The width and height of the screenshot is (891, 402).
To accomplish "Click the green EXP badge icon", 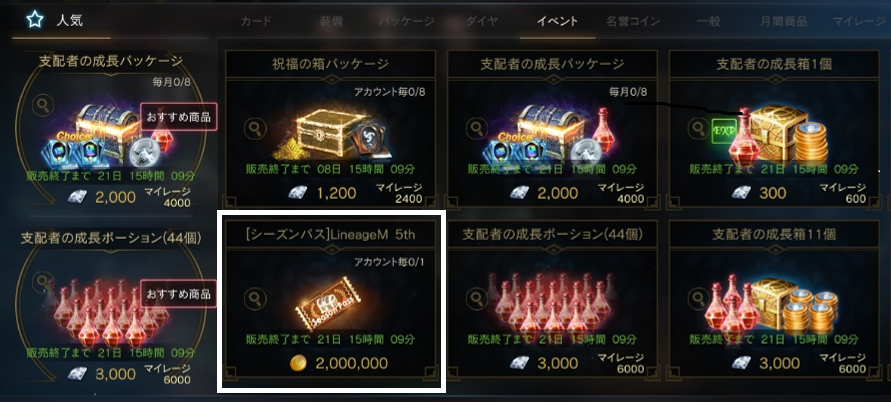I will pyautogui.click(x=724, y=131).
